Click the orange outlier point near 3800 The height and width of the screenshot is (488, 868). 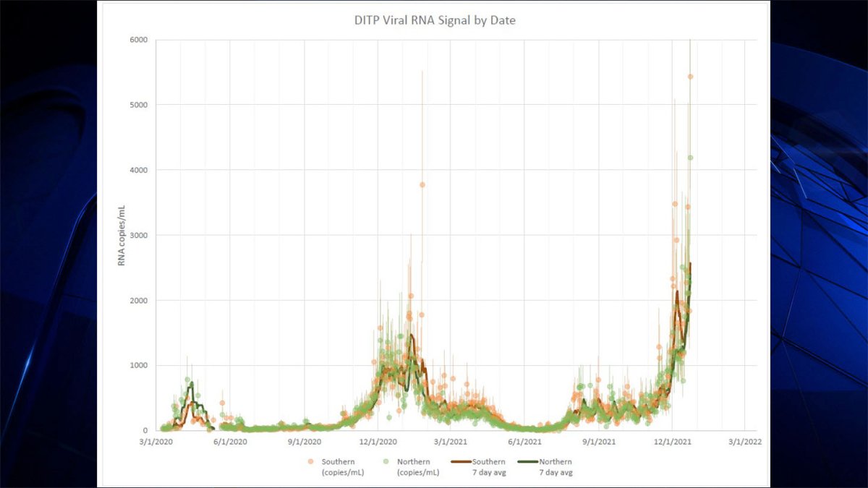click(x=422, y=185)
